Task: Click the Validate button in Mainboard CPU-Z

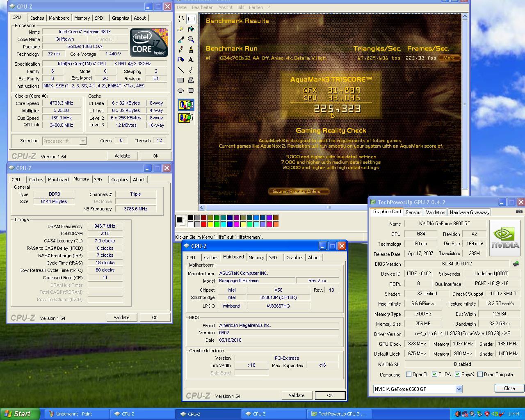Action: point(297,395)
